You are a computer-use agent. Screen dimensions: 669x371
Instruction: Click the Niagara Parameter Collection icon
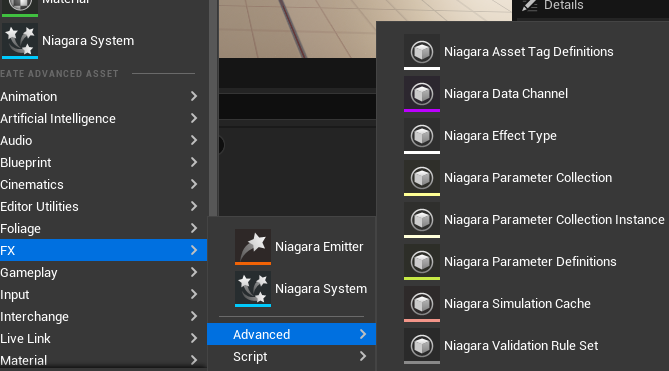422,178
